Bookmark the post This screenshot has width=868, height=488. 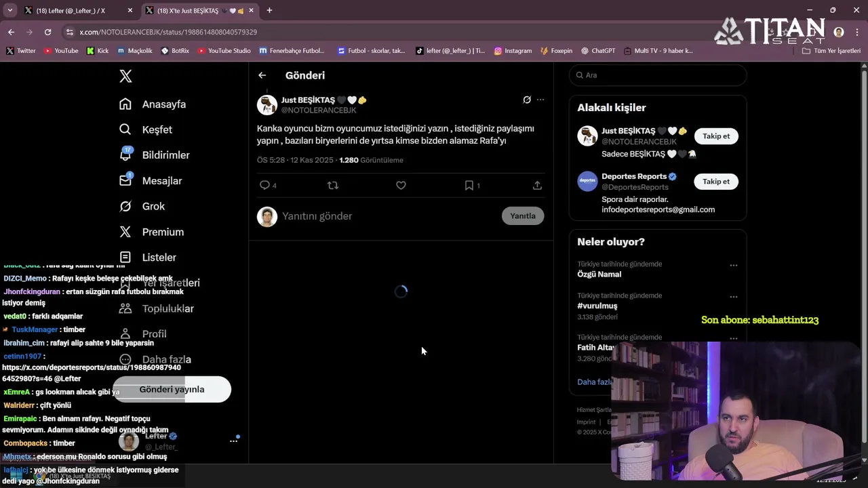coord(469,185)
